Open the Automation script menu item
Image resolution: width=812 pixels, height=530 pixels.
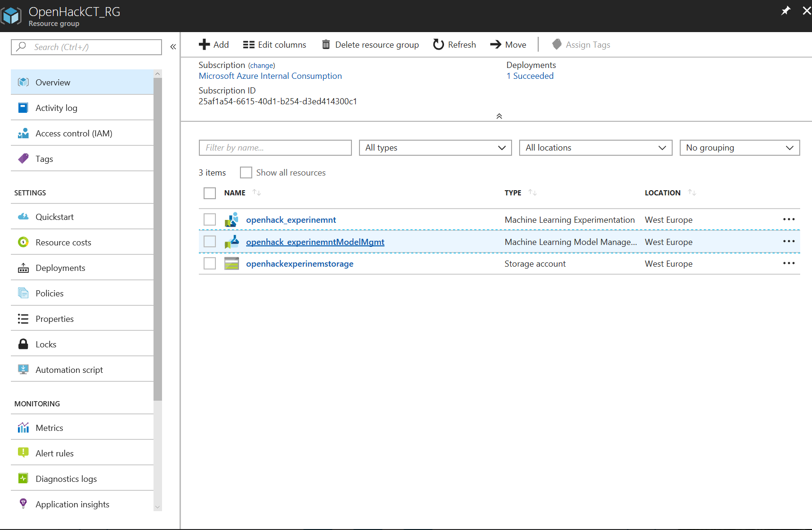click(82, 370)
